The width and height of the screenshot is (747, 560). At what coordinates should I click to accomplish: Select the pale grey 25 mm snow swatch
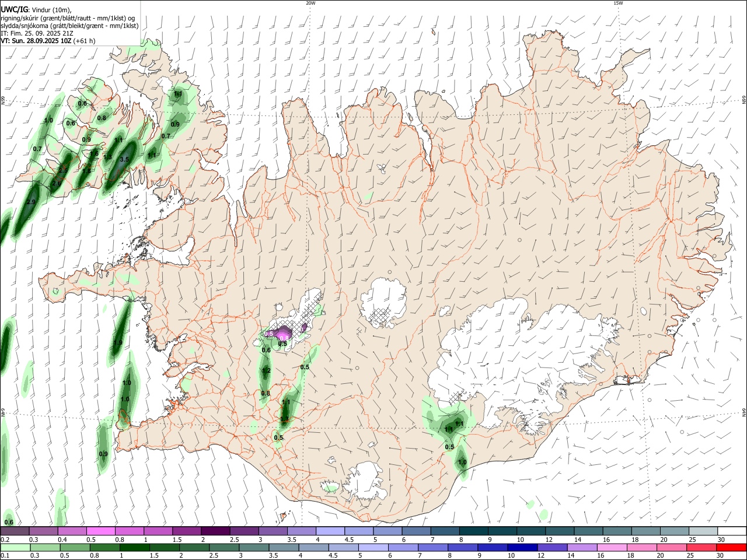(704, 531)
